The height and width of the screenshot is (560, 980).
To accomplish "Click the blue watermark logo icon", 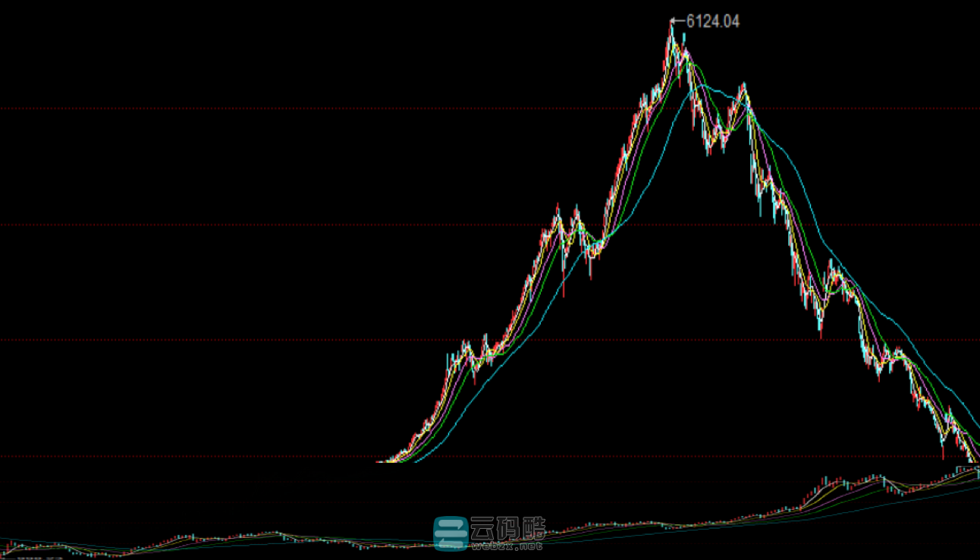I will pyautogui.click(x=451, y=533).
